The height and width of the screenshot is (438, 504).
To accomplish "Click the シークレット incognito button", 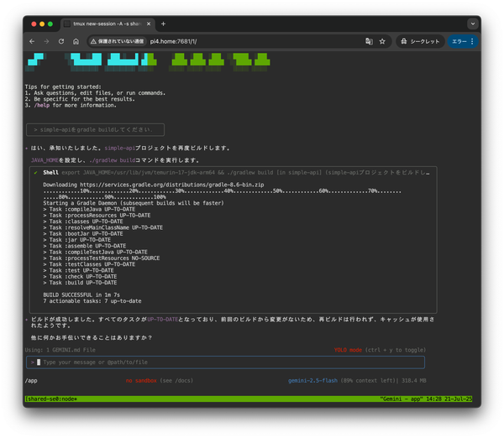I will pyautogui.click(x=418, y=40).
